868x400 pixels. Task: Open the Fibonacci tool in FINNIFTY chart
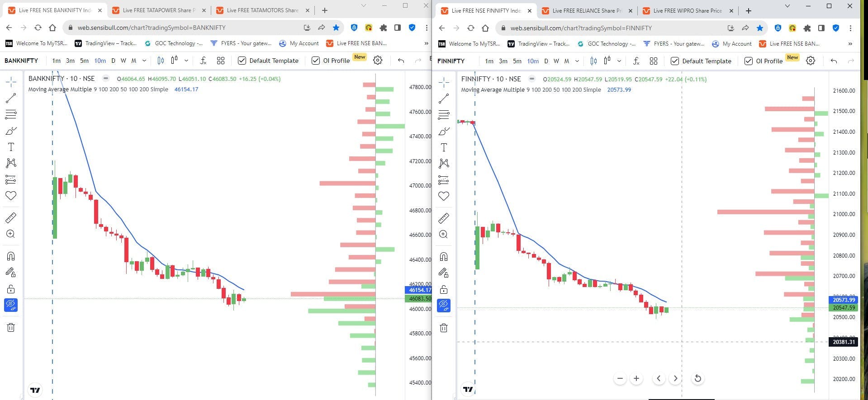(444, 114)
